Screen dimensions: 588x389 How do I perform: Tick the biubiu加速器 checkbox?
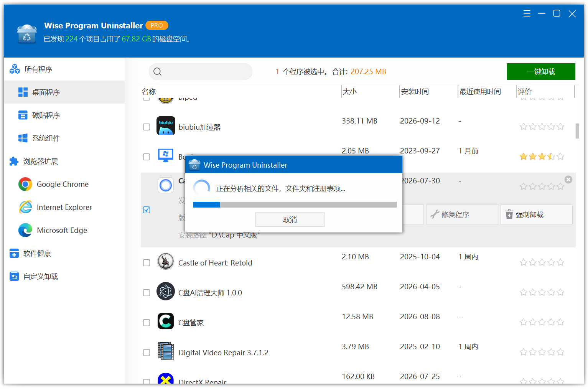click(x=147, y=127)
